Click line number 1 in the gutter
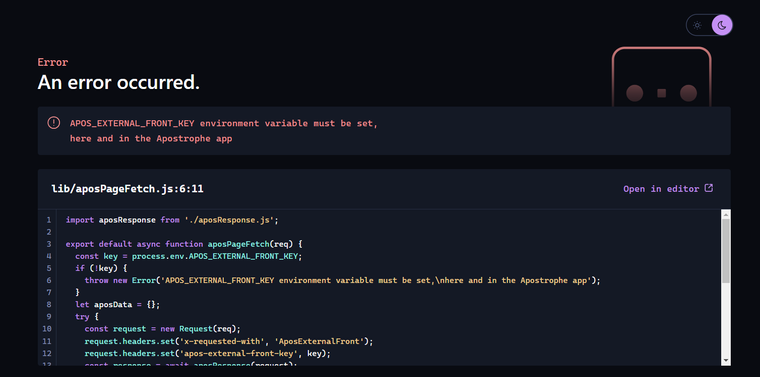 (49, 220)
